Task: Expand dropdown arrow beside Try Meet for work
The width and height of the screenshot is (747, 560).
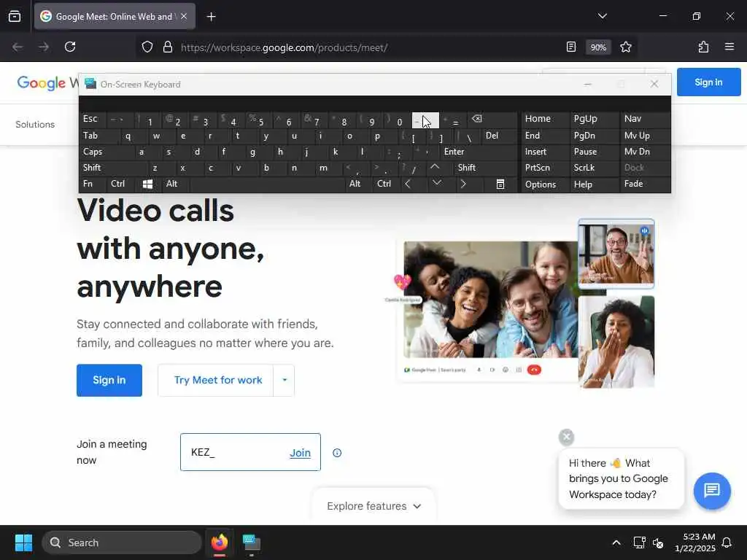Action: click(x=285, y=380)
